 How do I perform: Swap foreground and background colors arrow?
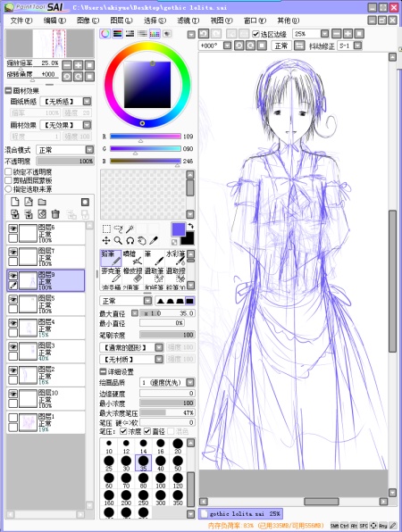191,226
